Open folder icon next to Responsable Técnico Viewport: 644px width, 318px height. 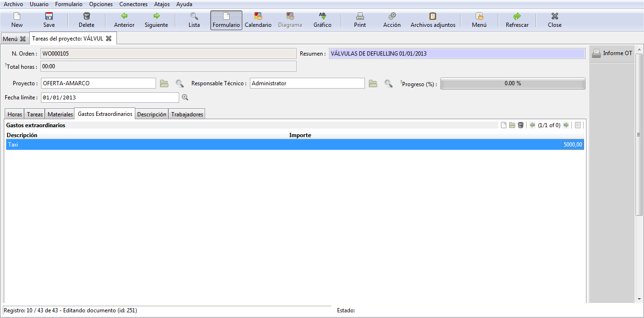tap(373, 83)
